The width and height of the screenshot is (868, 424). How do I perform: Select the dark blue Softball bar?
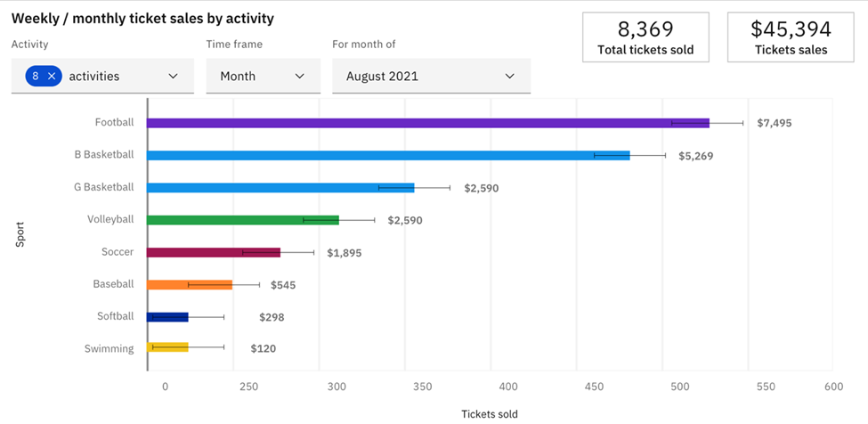click(x=167, y=317)
